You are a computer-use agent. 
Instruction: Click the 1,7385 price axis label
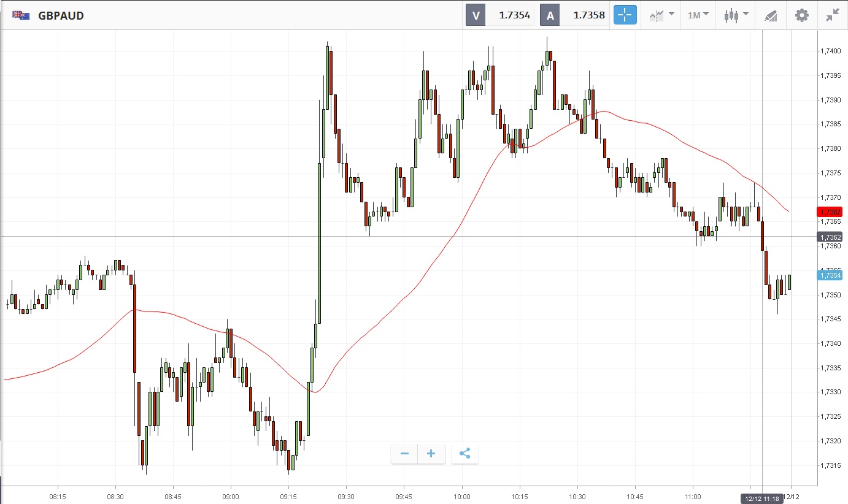(830, 124)
